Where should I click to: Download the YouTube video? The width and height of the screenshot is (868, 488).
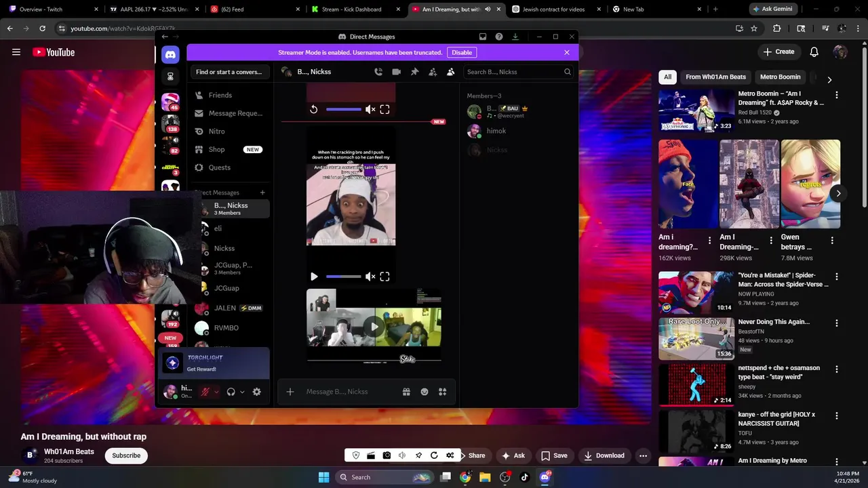tap(604, 455)
